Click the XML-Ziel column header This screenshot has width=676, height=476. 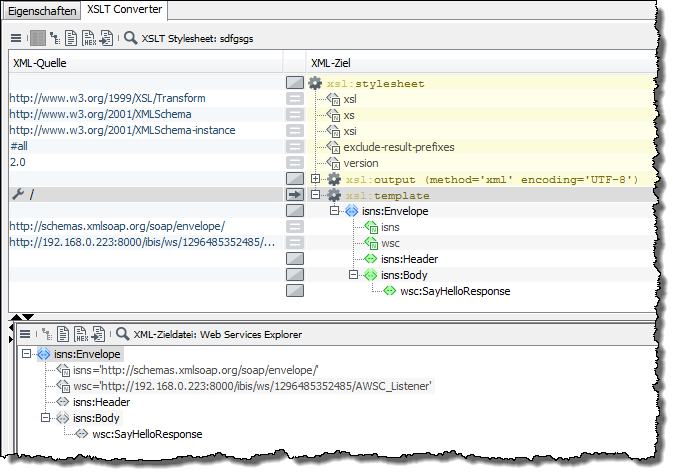(x=330, y=63)
